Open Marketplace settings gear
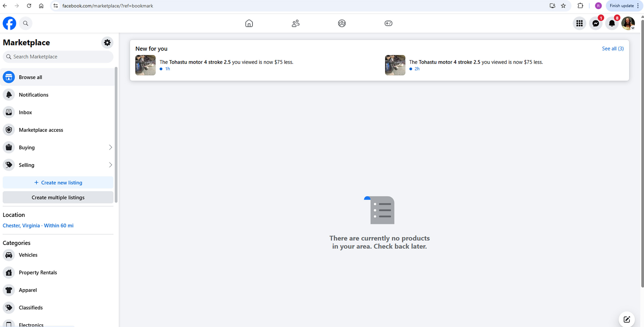The width and height of the screenshot is (644, 327). (x=107, y=42)
